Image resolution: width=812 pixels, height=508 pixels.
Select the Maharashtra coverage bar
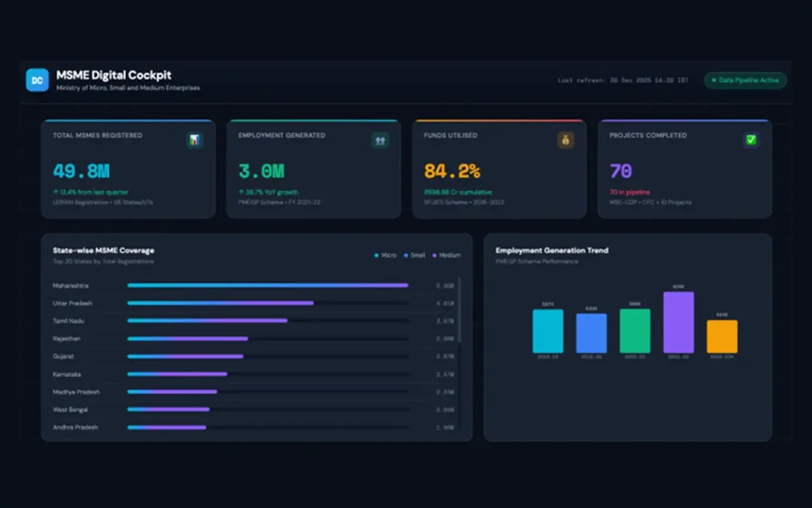coord(267,286)
